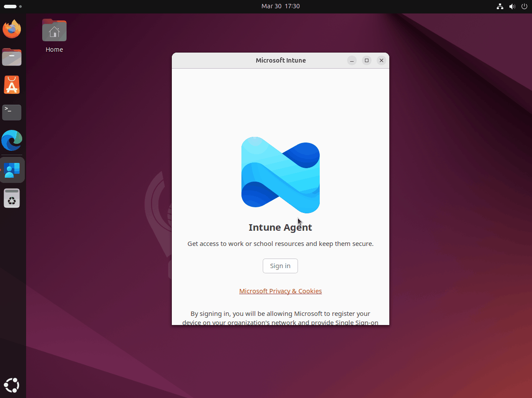Click the workspace indicator at top left

pyautogui.click(x=13, y=6)
